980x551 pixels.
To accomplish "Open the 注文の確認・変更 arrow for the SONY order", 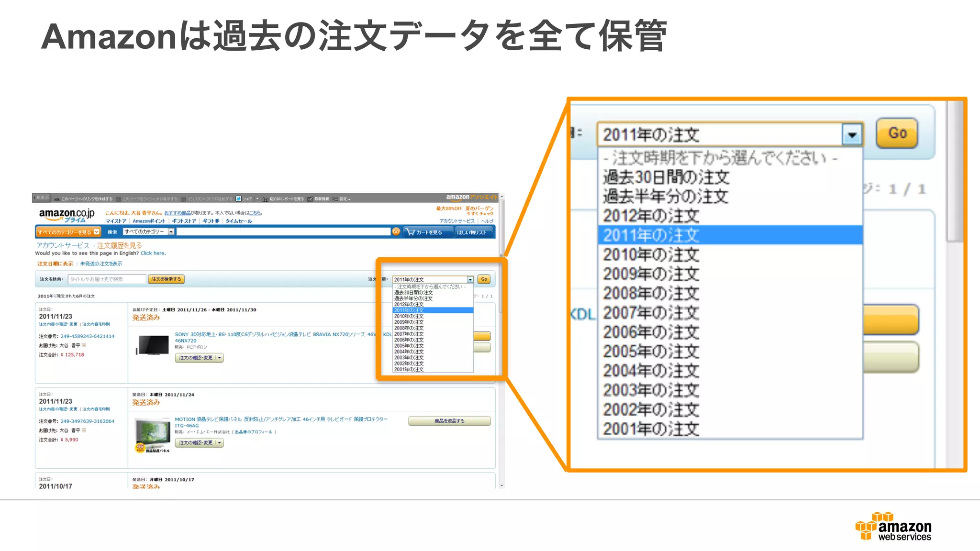I will point(220,358).
